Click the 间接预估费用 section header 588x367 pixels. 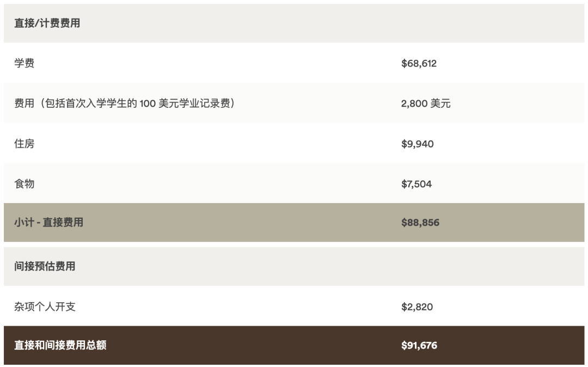coord(45,266)
